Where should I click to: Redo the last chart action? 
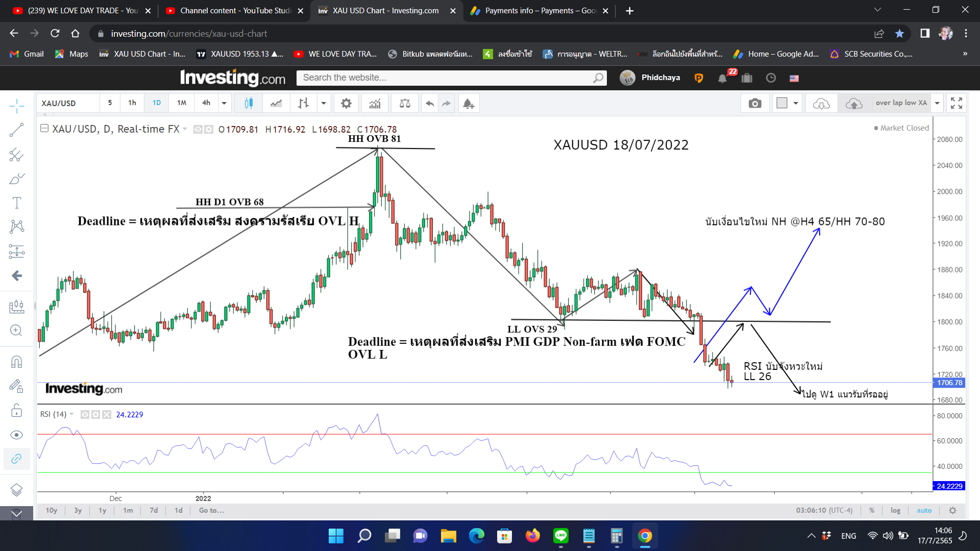[447, 104]
